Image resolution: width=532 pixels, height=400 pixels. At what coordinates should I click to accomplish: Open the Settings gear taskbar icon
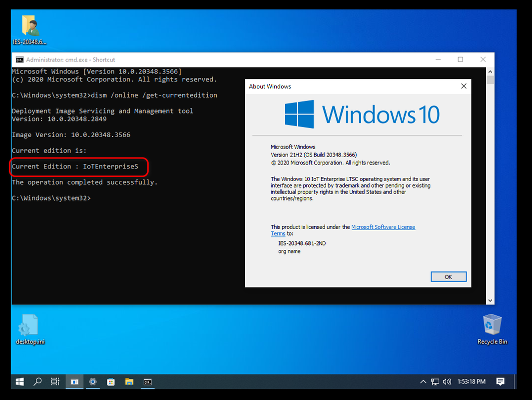(92, 381)
